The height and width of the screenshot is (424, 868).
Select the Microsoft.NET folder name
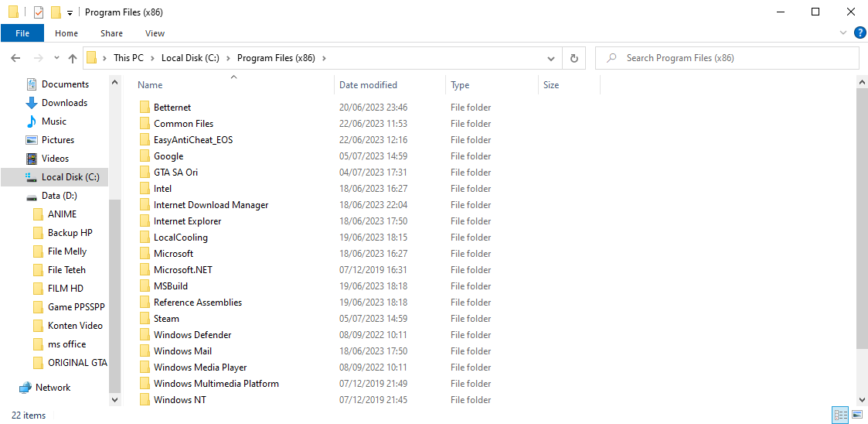(x=182, y=270)
